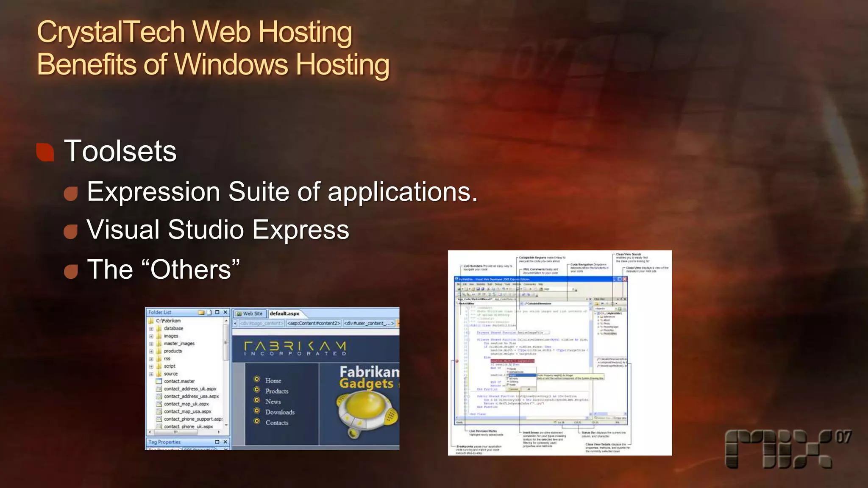Click Folder List horizontal scroll left arrow
The image size is (868, 488).
[x=149, y=432]
